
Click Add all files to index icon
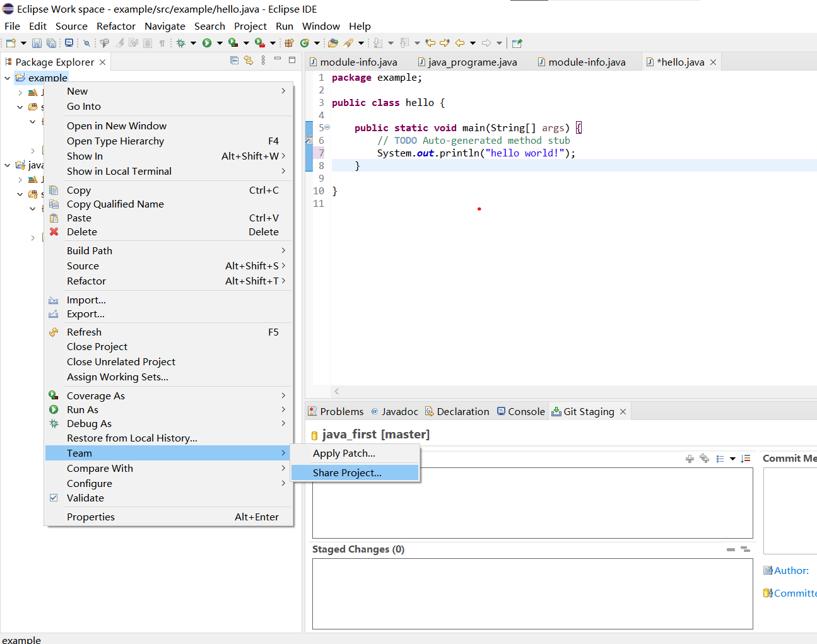[x=705, y=459]
